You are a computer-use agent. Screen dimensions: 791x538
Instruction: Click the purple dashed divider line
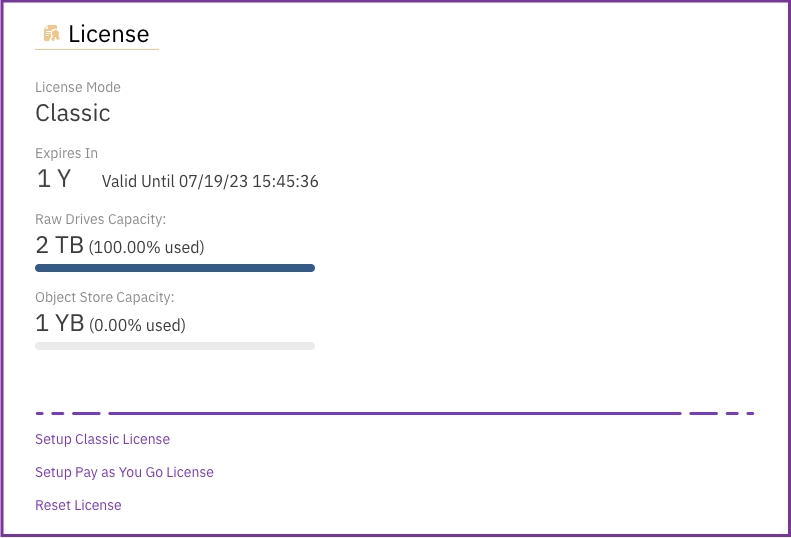[x=395, y=412]
